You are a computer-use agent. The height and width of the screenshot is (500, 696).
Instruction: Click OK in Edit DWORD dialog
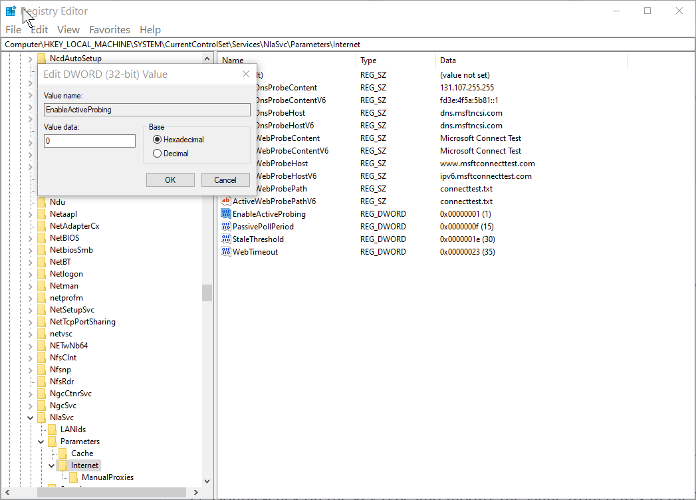[x=170, y=180]
